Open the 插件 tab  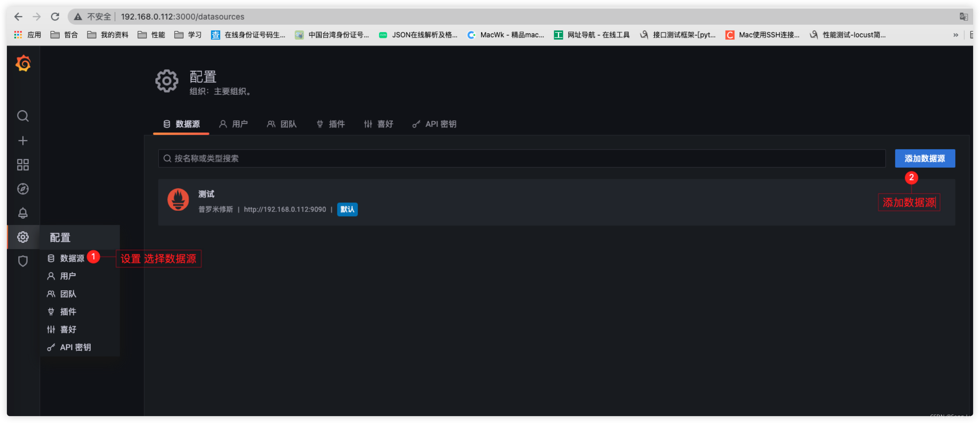(x=331, y=124)
